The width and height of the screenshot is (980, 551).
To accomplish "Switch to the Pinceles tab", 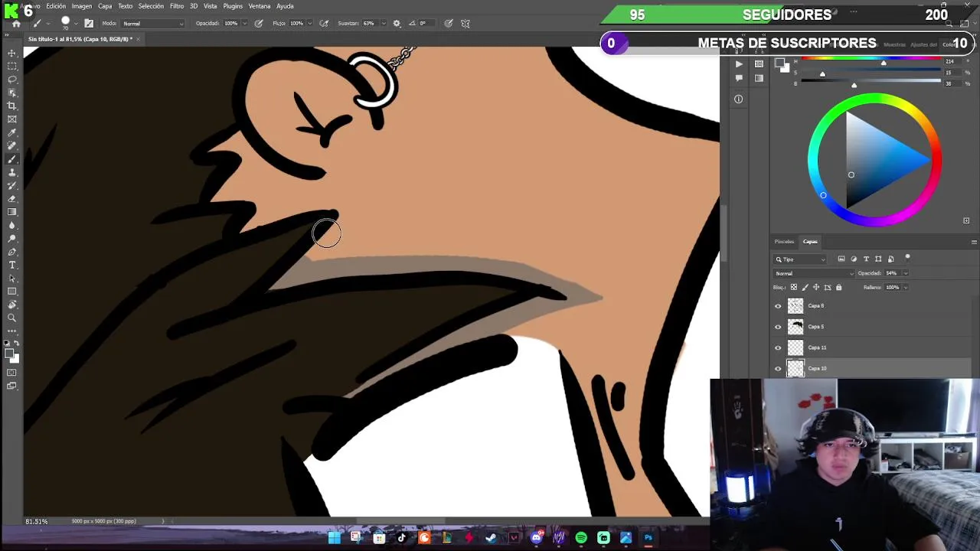I will click(x=784, y=242).
